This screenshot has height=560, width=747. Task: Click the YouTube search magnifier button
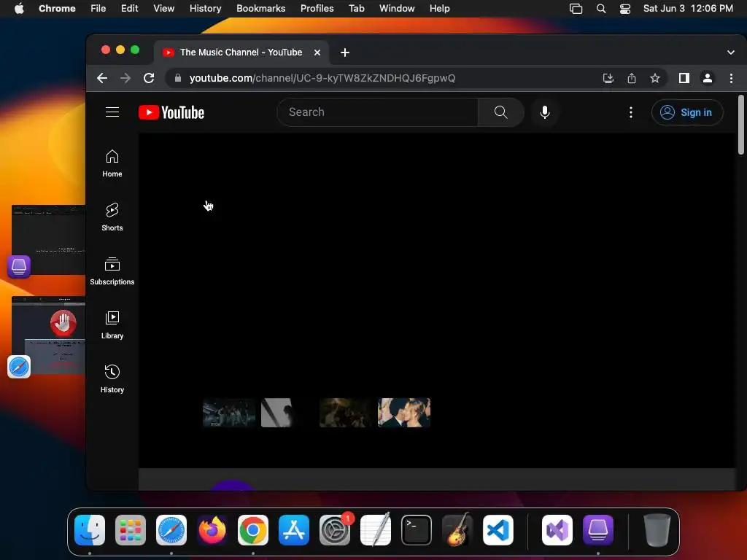tap(500, 112)
